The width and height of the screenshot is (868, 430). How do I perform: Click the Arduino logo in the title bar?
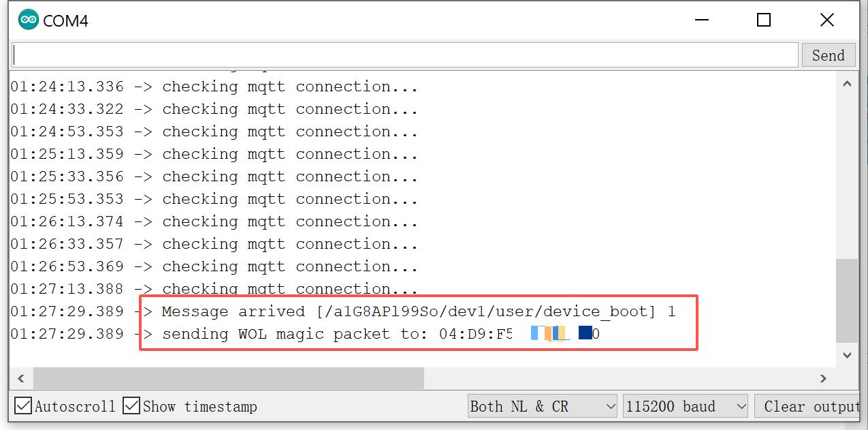click(27, 20)
